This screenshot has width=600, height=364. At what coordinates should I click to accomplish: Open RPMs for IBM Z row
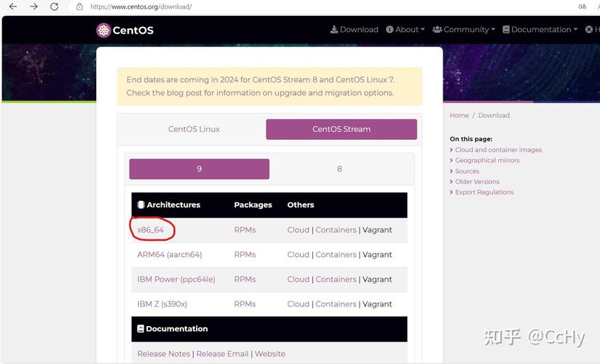click(x=245, y=304)
